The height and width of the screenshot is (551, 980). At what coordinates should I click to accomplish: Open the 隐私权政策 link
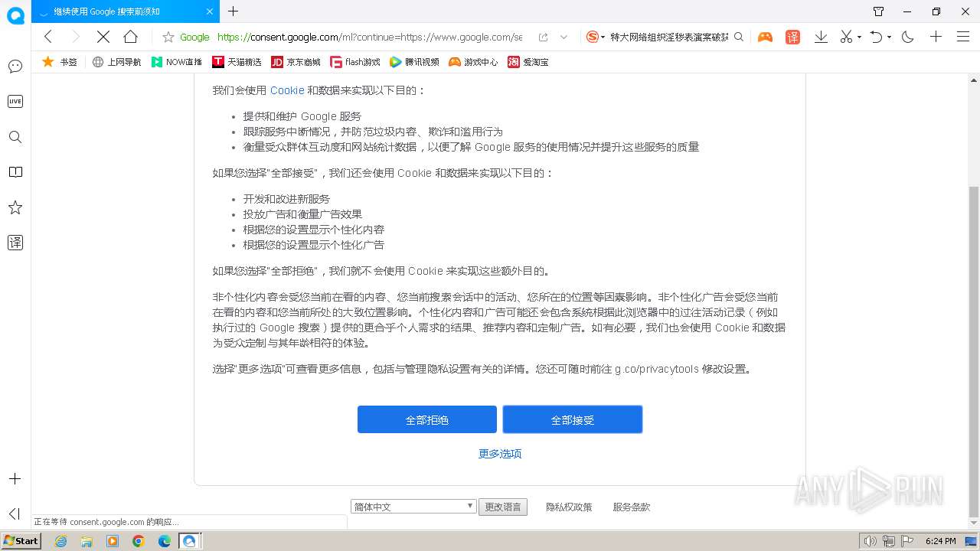(569, 507)
